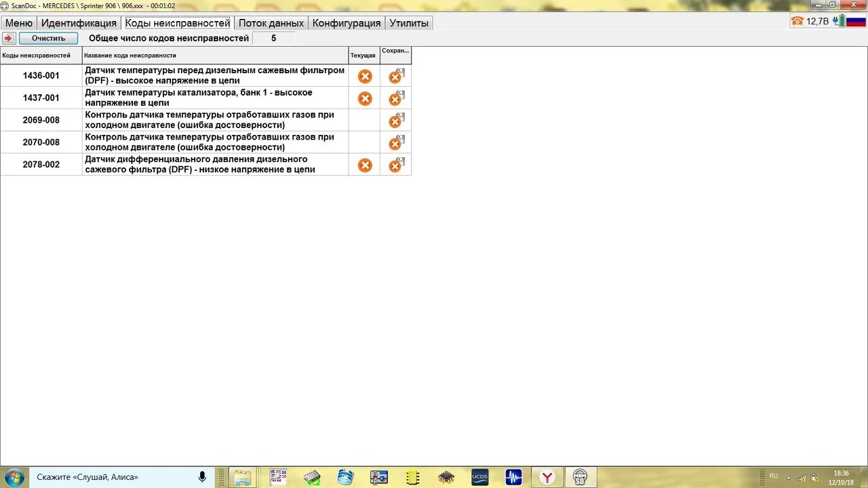The image size is (868, 488).
Task: Click the ScanDoc taskbar icon
Action: (580, 477)
